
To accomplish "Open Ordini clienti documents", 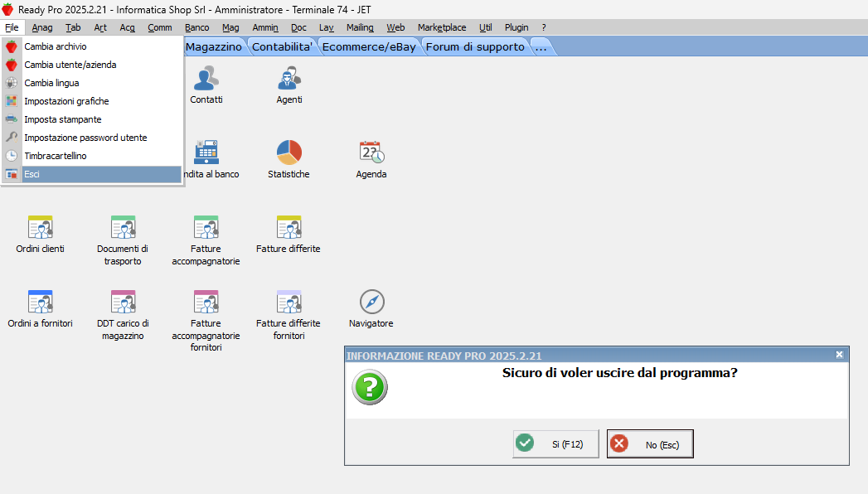I will coord(41,227).
